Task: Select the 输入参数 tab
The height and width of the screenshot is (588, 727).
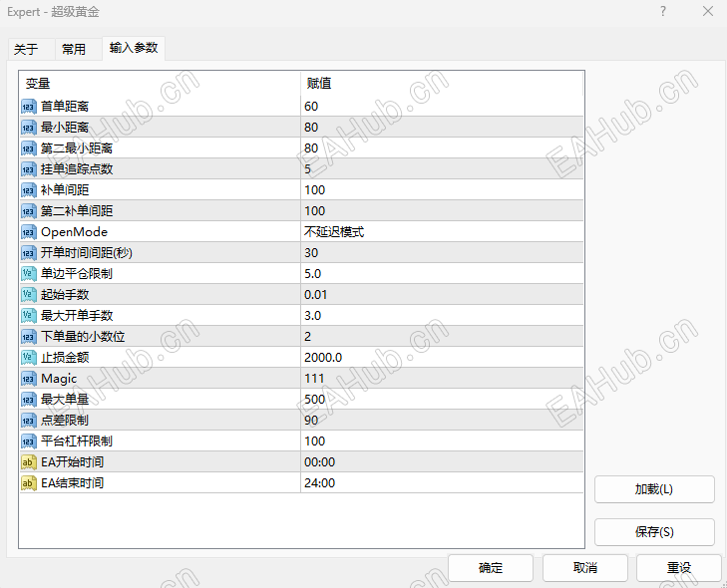Action: click(134, 48)
